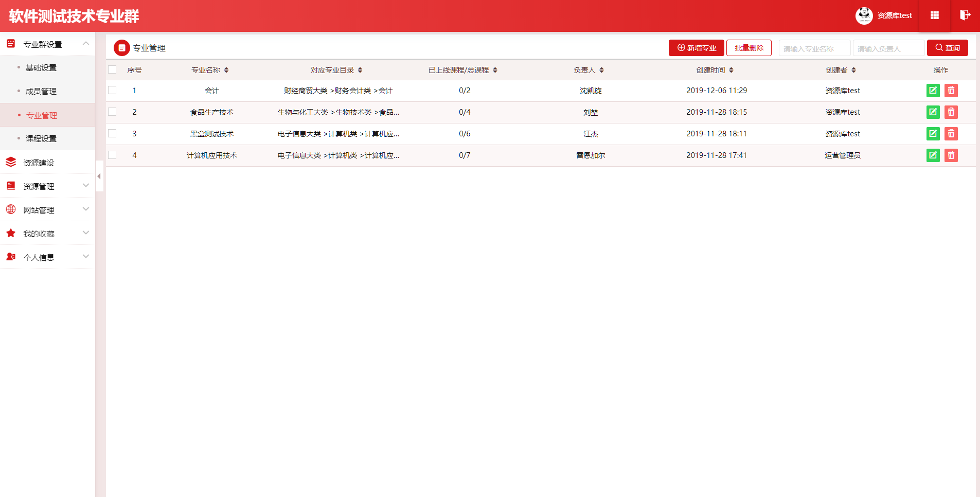
Task: Delete the 计算机应用技术 row
Action: coord(951,155)
